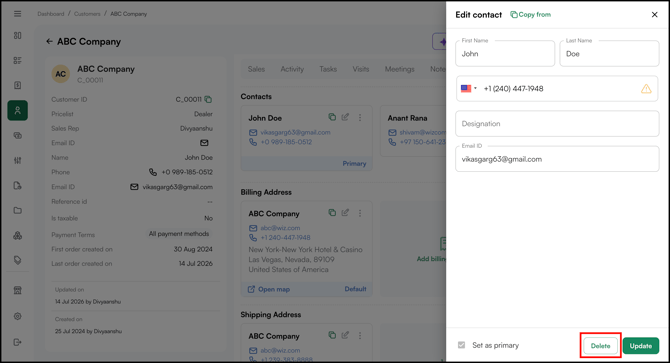This screenshot has width=670, height=363.
Task: Go to Customers breadcrumb
Action: click(87, 14)
